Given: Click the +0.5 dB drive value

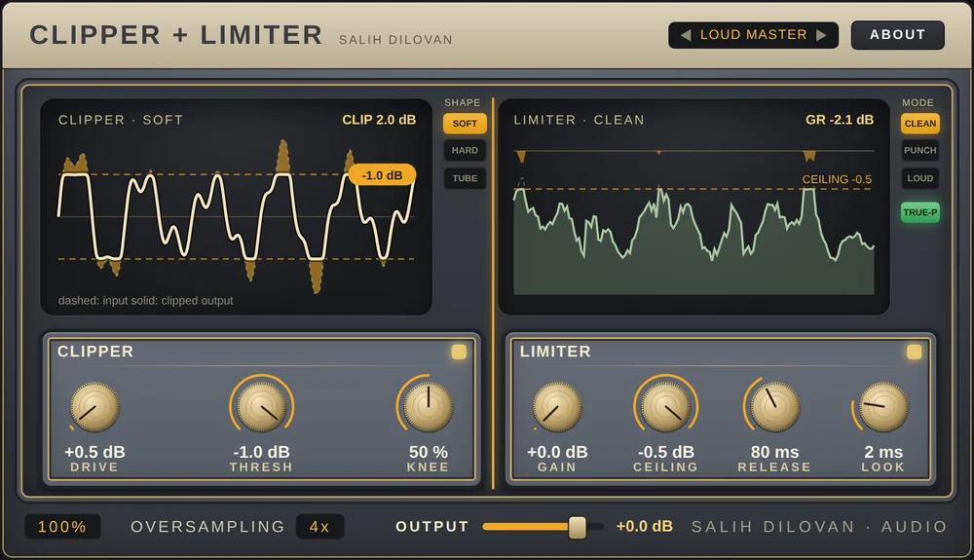Looking at the screenshot, I should pos(94,452).
